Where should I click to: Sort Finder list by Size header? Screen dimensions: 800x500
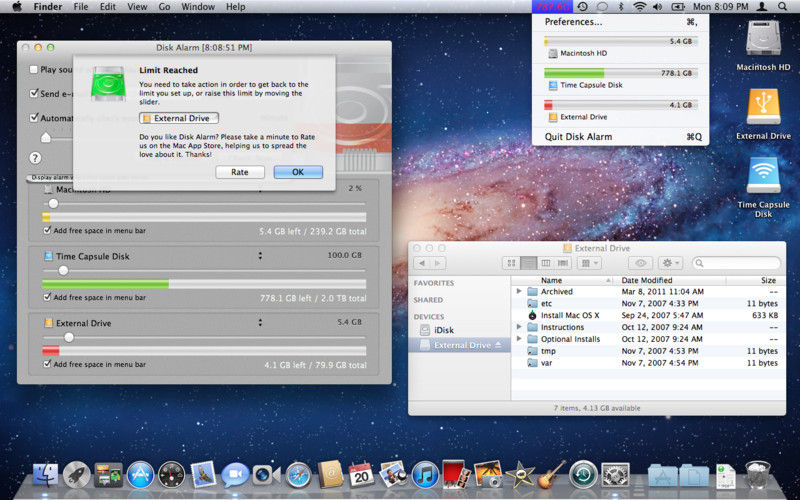(x=756, y=281)
